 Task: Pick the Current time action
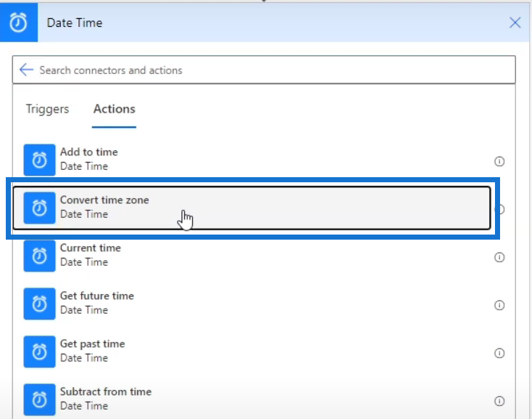tap(252, 256)
